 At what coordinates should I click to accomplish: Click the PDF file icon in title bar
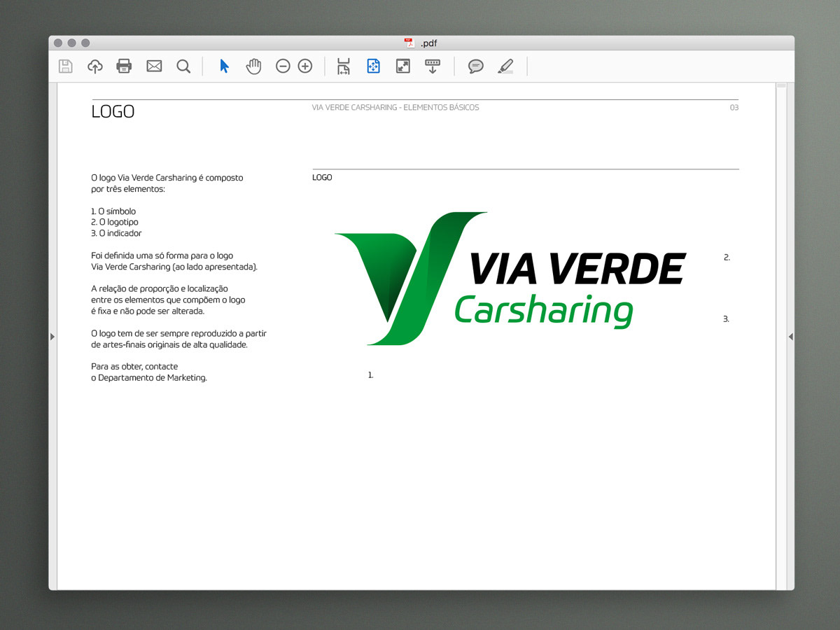pyautogui.click(x=409, y=43)
